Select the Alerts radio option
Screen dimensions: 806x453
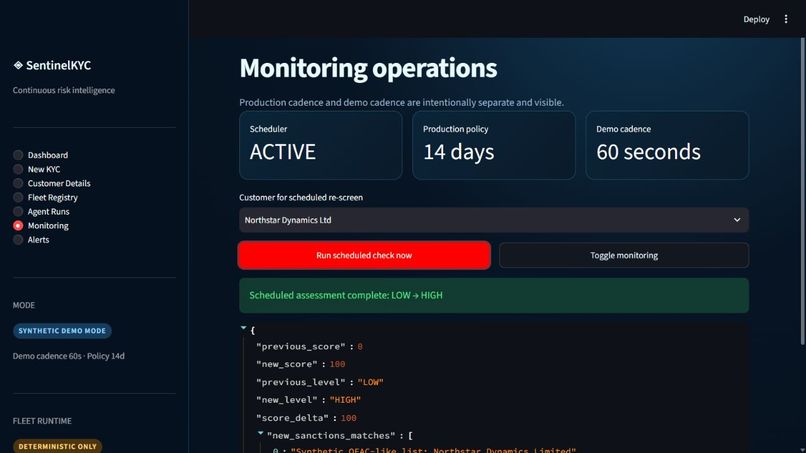[18, 240]
